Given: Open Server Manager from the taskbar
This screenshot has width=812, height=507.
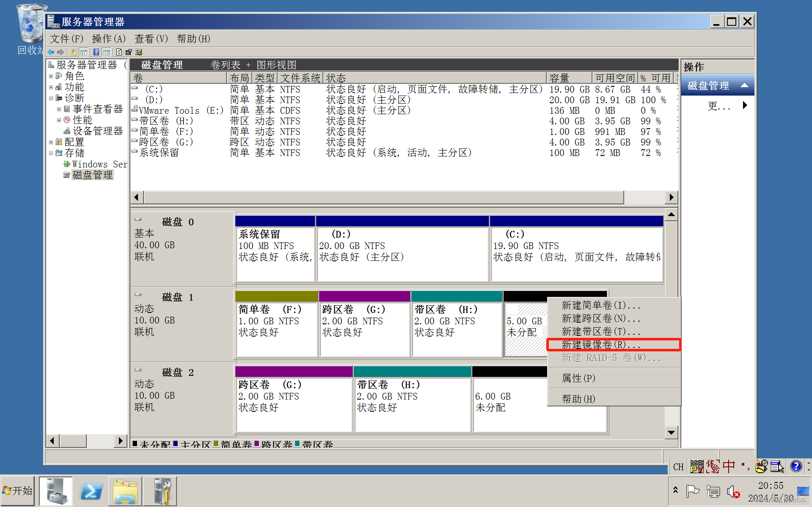Looking at the screenshot, I should click(x=56, y=491).
